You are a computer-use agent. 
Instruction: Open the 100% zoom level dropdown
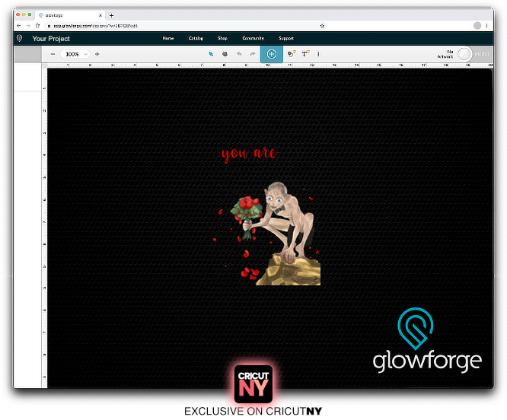coord(75,54)
